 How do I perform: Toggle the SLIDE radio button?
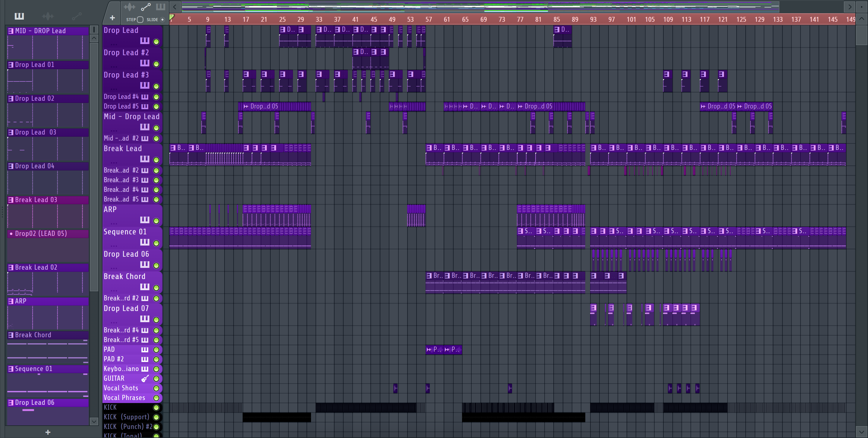point(162,20)
